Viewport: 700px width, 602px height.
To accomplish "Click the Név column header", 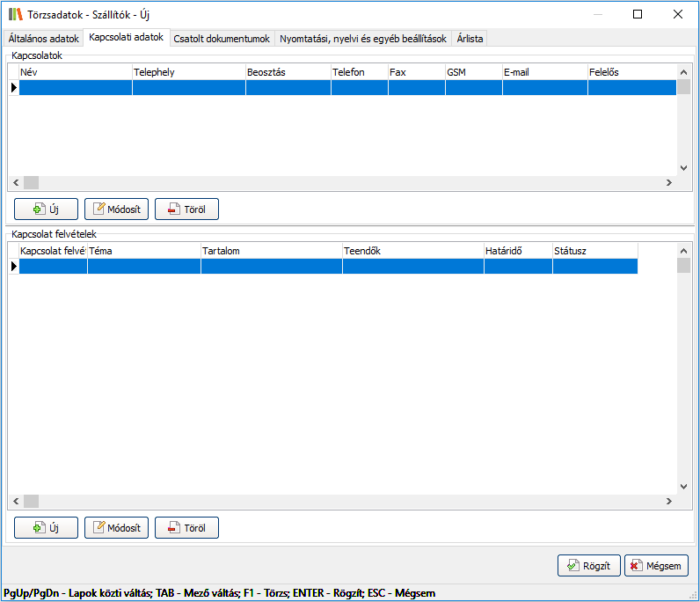I will pos(76,72).
